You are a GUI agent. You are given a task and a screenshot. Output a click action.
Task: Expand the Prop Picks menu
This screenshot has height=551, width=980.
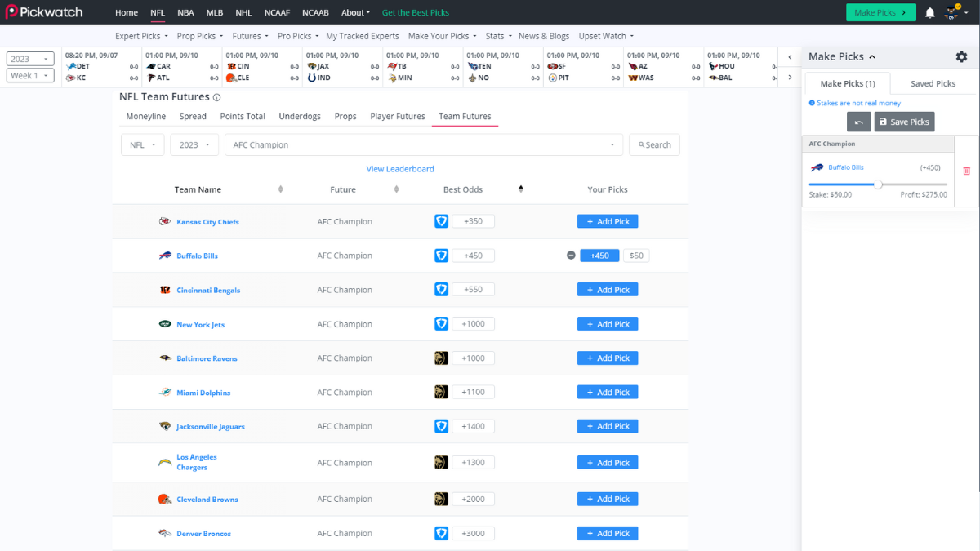coord(200,36)
